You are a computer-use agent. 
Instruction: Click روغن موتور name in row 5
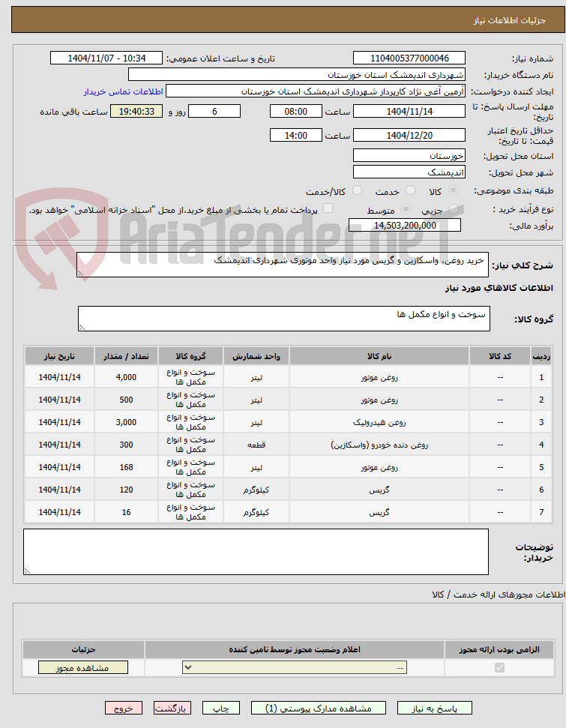click(x=379, y=467)
